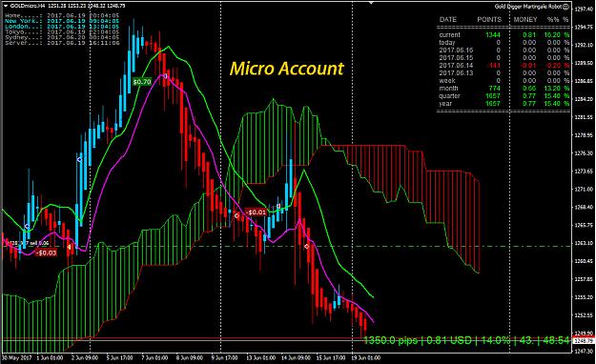Click the 1294.75 price scale label

[584, 27]
